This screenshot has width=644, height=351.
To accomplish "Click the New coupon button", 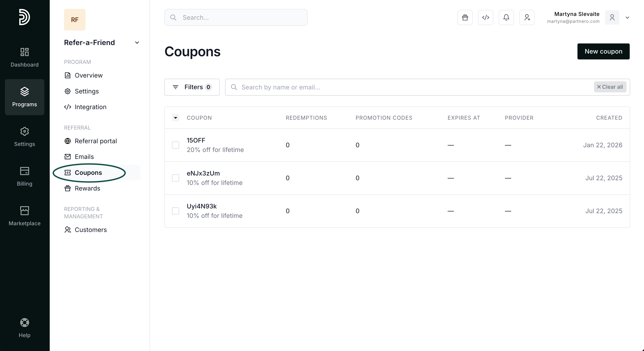I will pos(603,52).
